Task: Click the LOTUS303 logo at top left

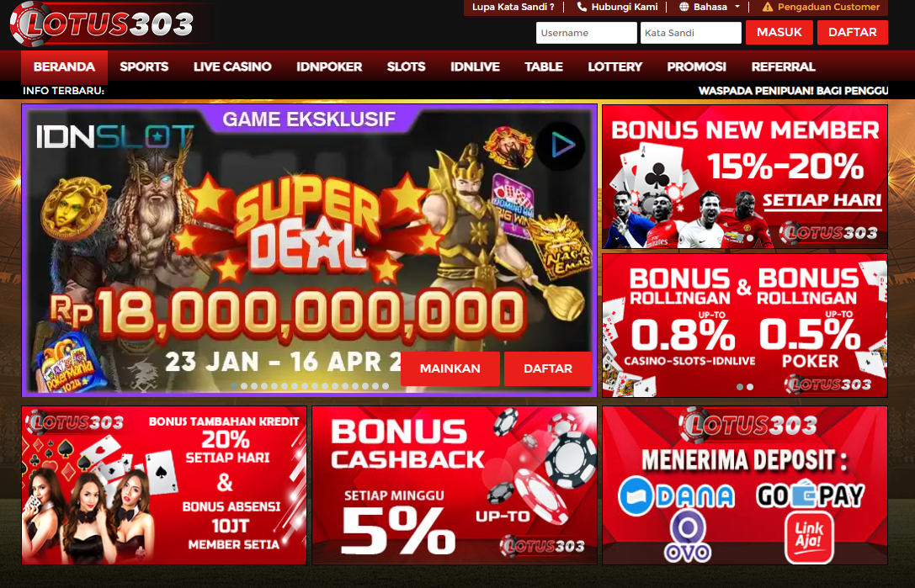Action: [x=102, y=24]
